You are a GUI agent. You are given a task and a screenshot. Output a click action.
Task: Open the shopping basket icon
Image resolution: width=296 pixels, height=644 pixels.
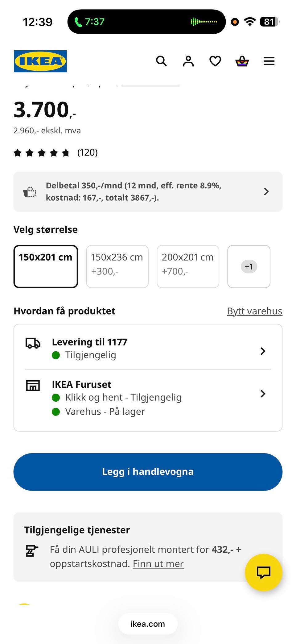[x=242, y=61]
